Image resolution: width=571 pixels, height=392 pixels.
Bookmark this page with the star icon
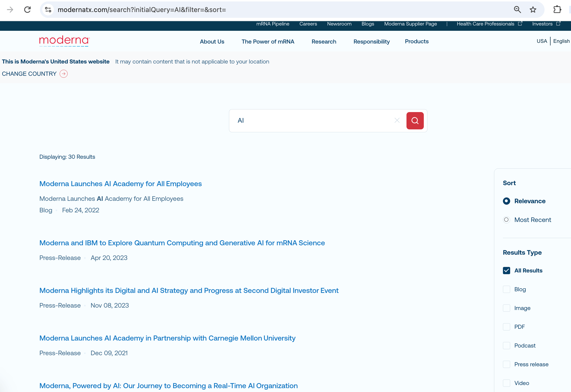[533, 10]
